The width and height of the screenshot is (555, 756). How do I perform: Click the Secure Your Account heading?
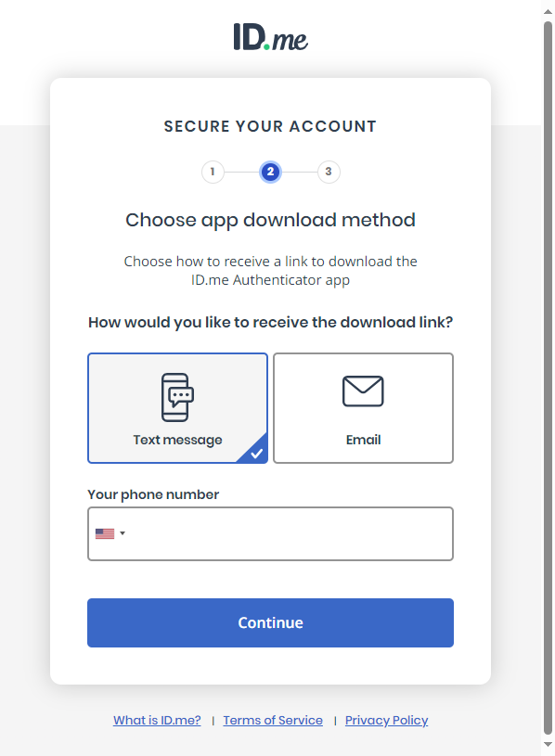[270, 126]
